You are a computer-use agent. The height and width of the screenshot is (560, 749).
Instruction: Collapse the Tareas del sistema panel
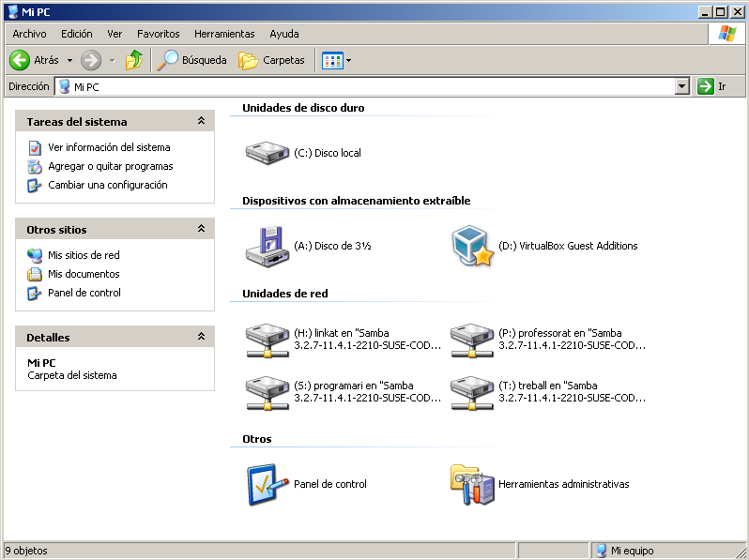pyautogui.click(x=201, y=122)
